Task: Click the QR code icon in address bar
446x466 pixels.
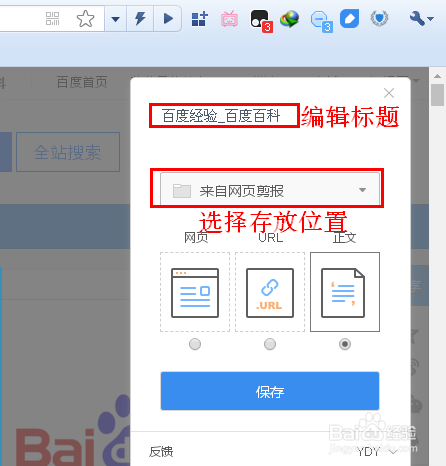Action: [x=52, y=18]
